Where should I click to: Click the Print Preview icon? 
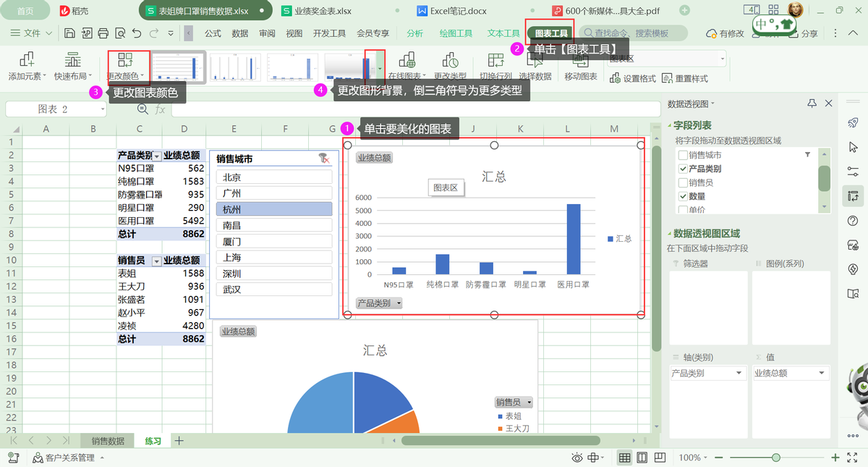pyautogui.click(x=119, y=33)
